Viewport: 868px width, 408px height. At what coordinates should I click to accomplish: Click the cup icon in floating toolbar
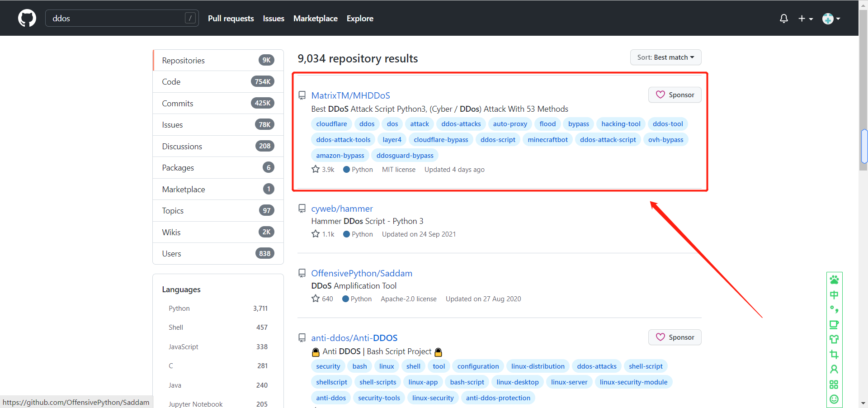[x=834, y=324]
